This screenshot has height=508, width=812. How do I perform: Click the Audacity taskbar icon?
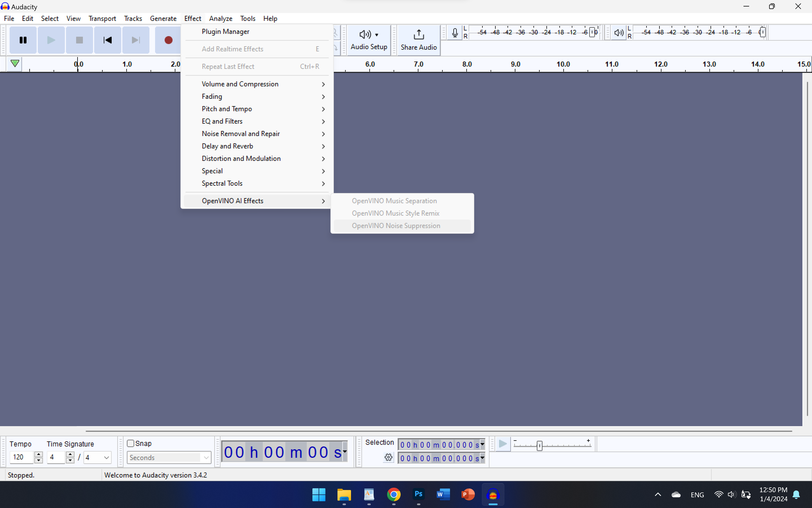click(493, 494)
